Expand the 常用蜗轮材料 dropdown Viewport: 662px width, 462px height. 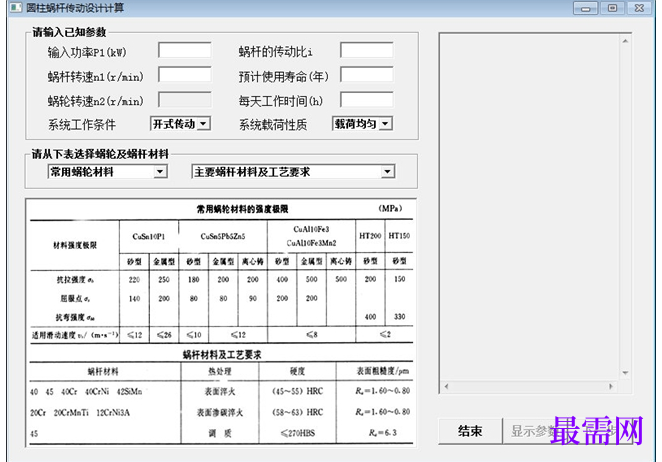160,172
